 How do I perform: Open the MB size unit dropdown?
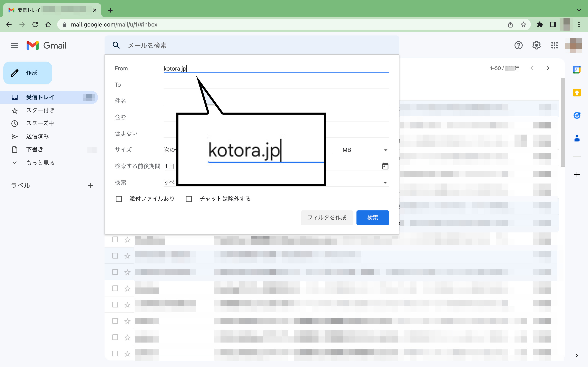tap(365, 150)
